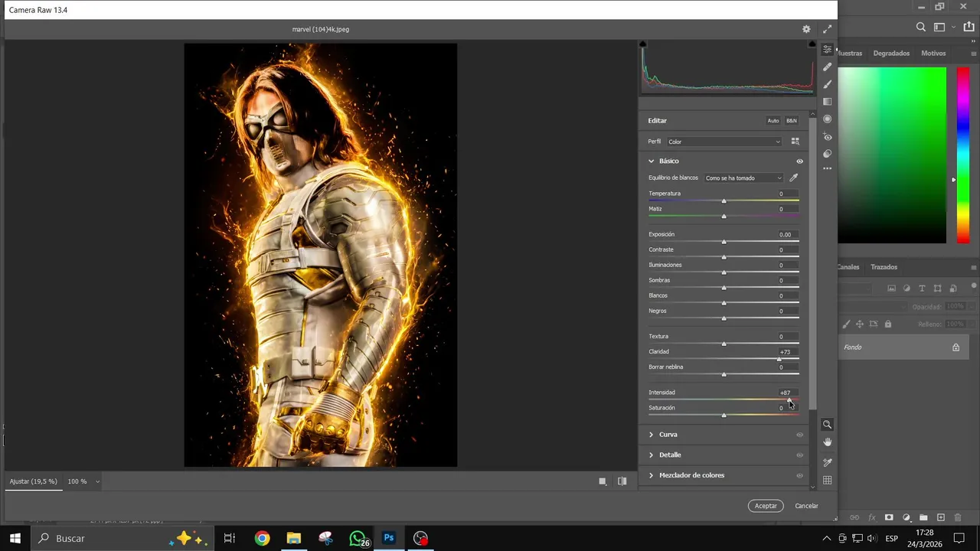
Task: Open the Perfil Color dropdown
Action: pos(724,142)
